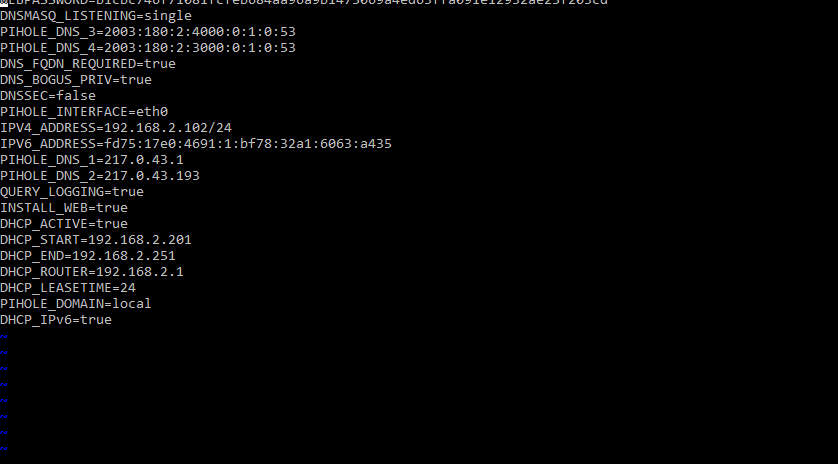Click the QUERY_LOGGING=true line
838x464 pixels.
[72, 192]
